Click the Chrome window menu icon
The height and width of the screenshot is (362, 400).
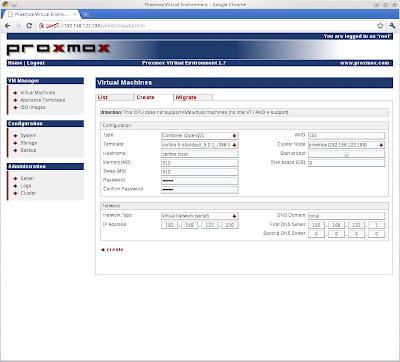click(5, 4)
